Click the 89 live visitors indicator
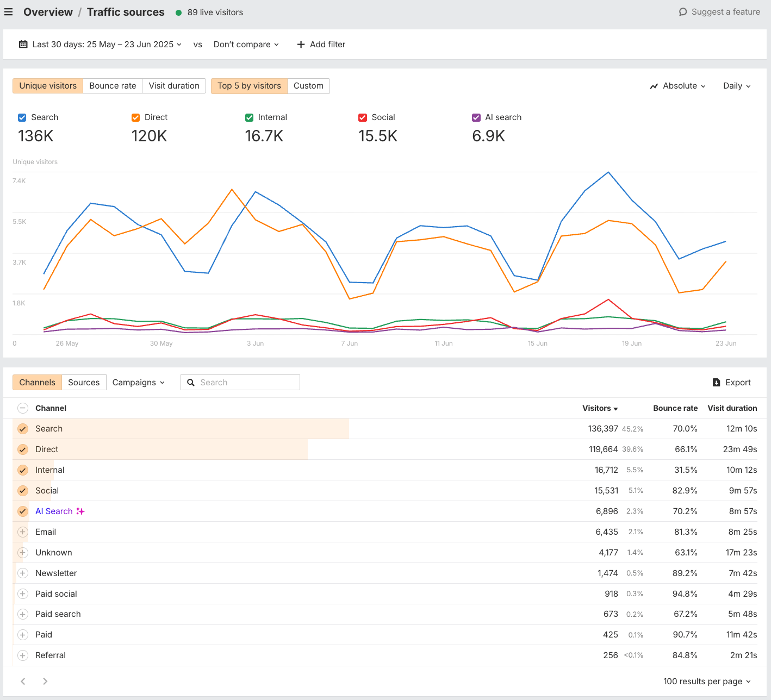 209,12
